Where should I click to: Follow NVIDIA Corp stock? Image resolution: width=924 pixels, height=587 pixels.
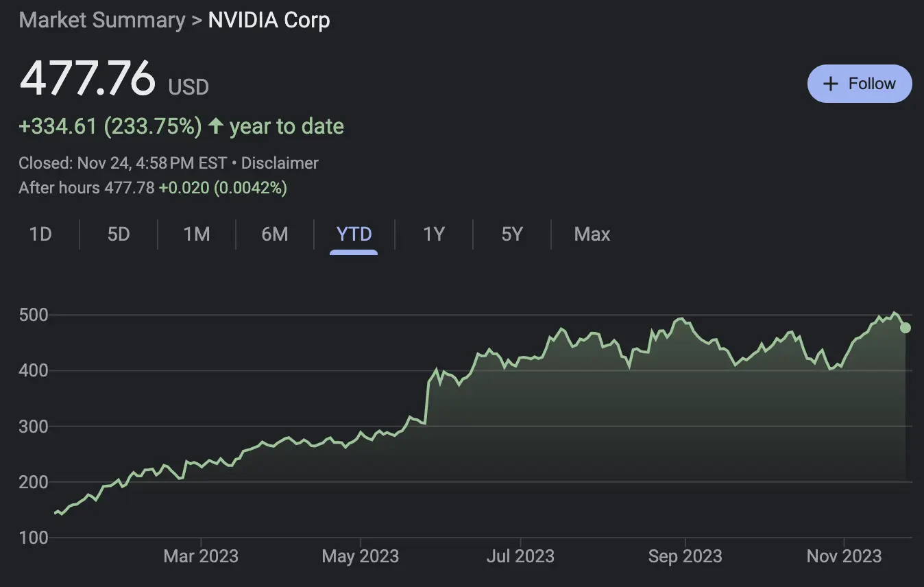860,84
